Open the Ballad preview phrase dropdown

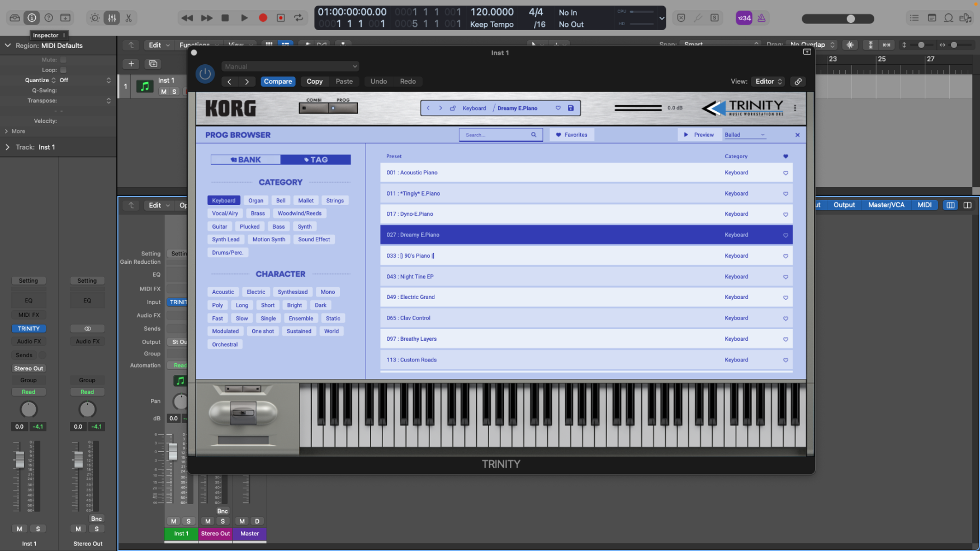tap(745, 135)
